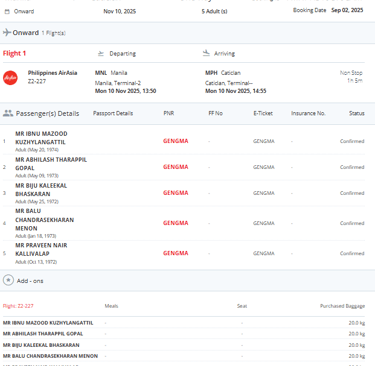The image size is (375, 366).
Task: Click the Arriving landing icon
Action: [x=206, y=53]
